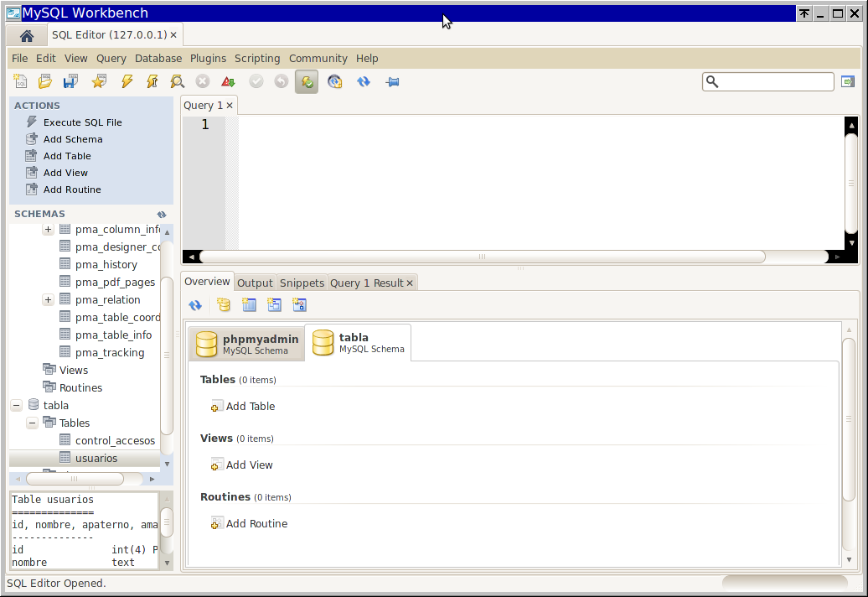The image size is (868, 597).
Task: Click create view icon in Overview toolbar
Action: point(274,304)
